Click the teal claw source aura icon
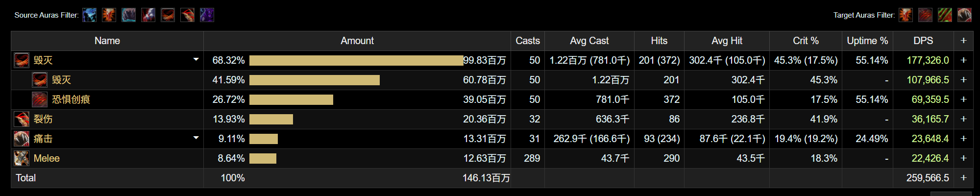 coord(128,15)
